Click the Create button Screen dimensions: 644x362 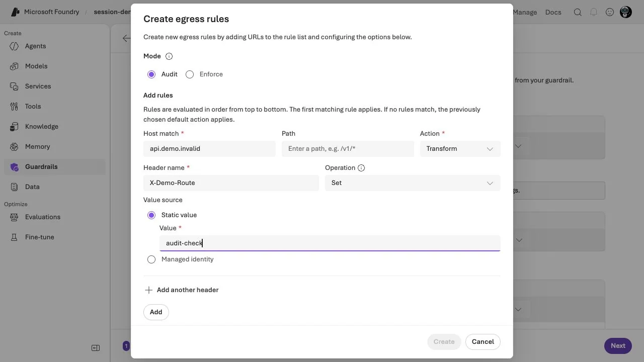(444, 342)
